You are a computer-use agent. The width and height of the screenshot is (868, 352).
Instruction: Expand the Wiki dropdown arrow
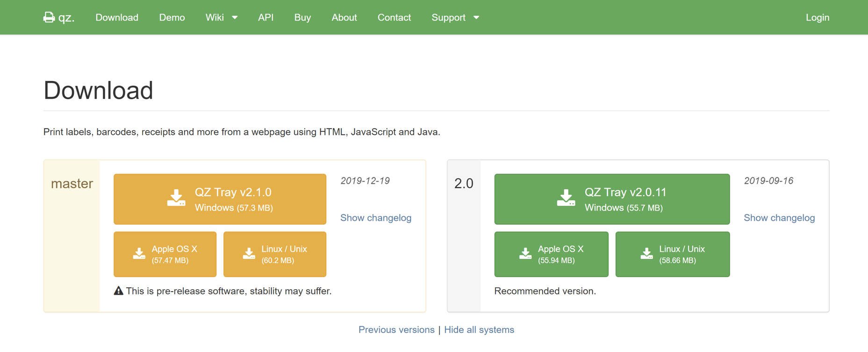[x=235, y=18]
